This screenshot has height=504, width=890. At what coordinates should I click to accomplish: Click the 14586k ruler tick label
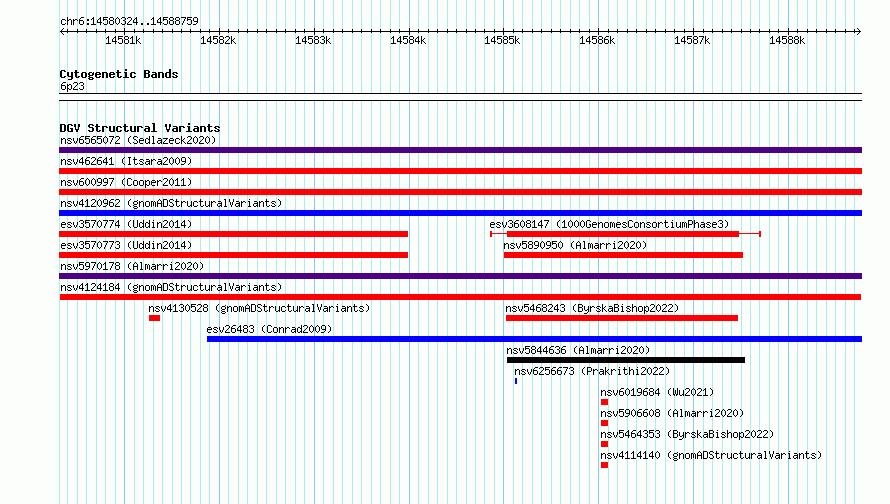597,40
